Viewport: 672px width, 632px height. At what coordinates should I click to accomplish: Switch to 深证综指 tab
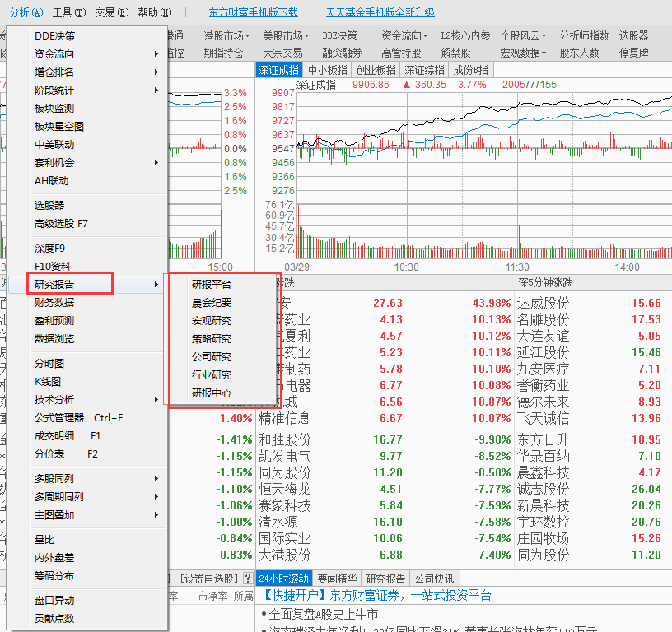coord(424,70)
